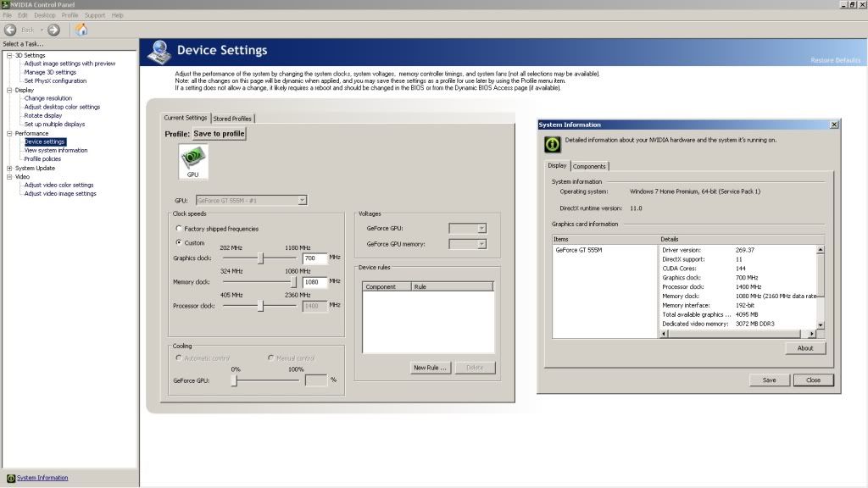Click the Processor clock slider handle
Screen dimensions: 868x488
(x=261, y=306)
